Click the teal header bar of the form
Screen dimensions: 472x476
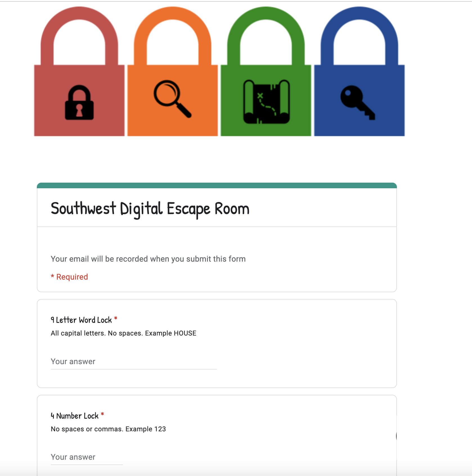pyautogui.click(x=217, y=185)
